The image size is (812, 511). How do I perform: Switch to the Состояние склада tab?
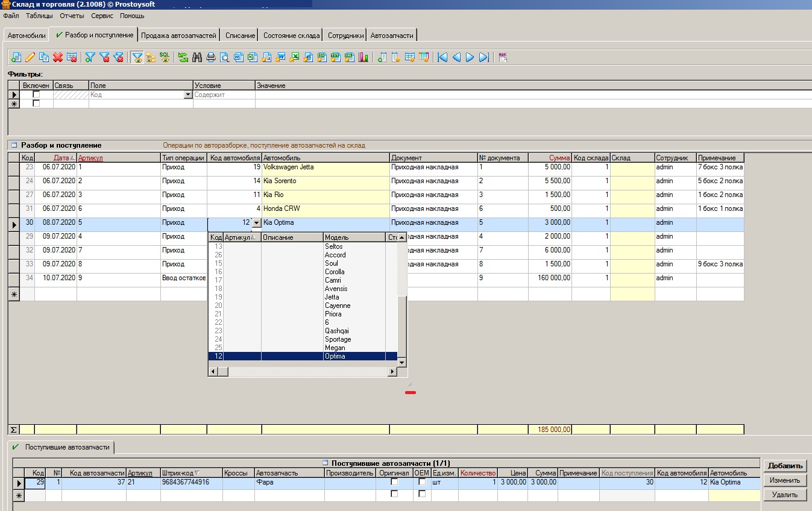(291, 36)
